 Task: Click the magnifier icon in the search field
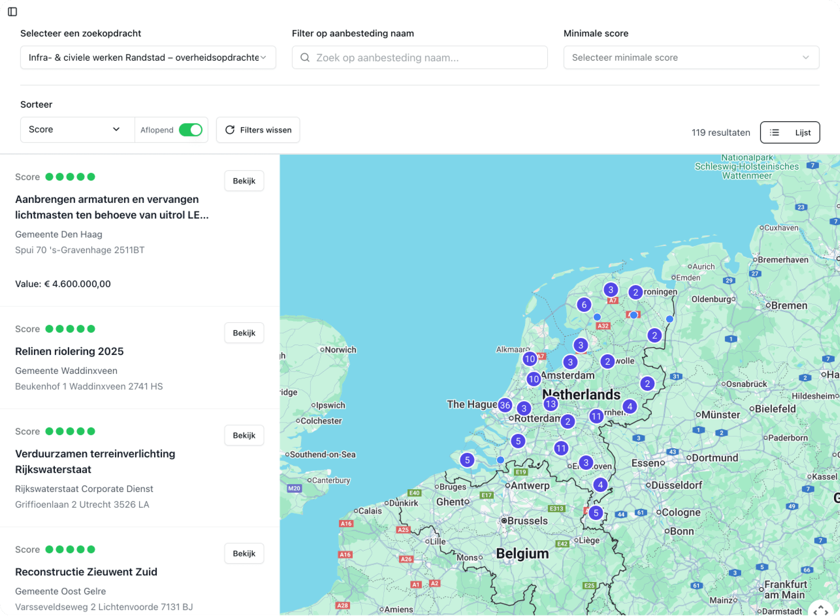click(x=304, y=57)
